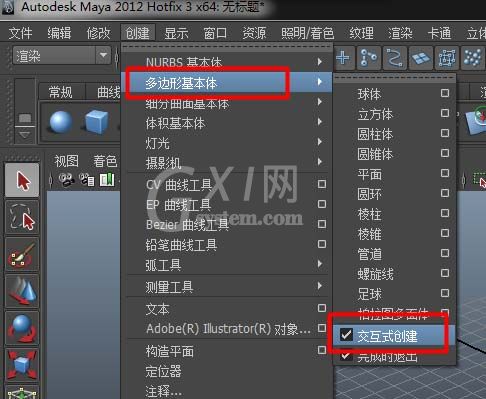Open the 渲染 menu set dropdown

tap(62, 55)
